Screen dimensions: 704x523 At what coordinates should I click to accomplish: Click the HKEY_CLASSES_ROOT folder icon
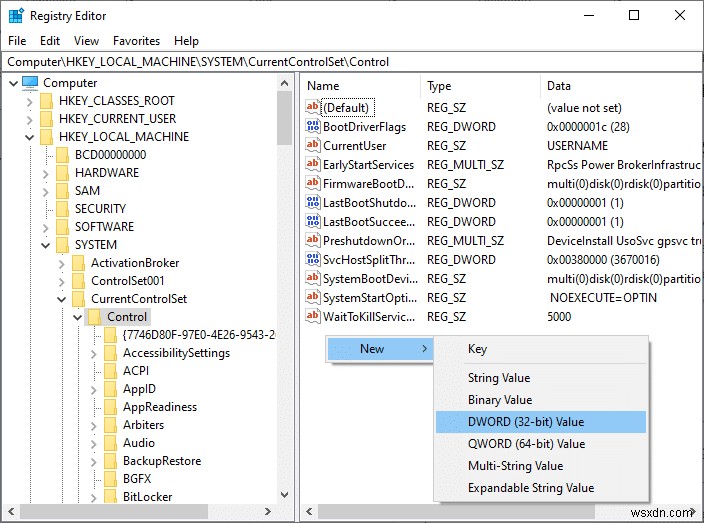click(46, 101)
